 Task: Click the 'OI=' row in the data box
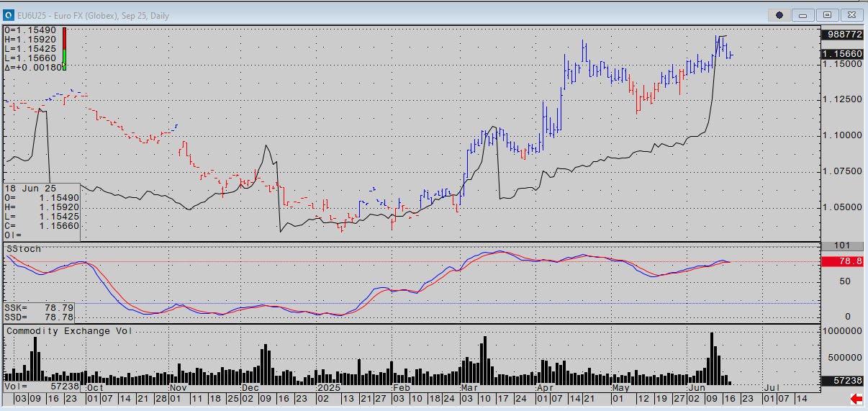[13, 235]
